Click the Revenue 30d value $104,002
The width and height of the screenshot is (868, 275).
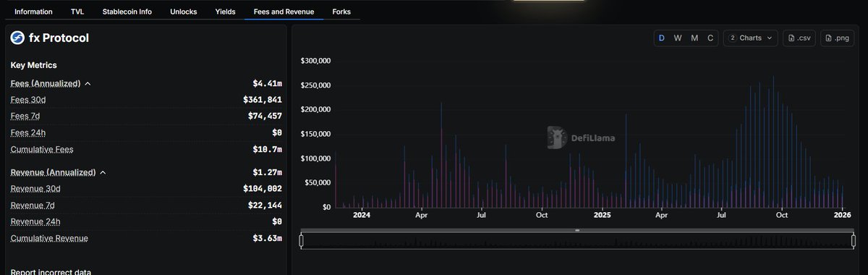point(263,189)
